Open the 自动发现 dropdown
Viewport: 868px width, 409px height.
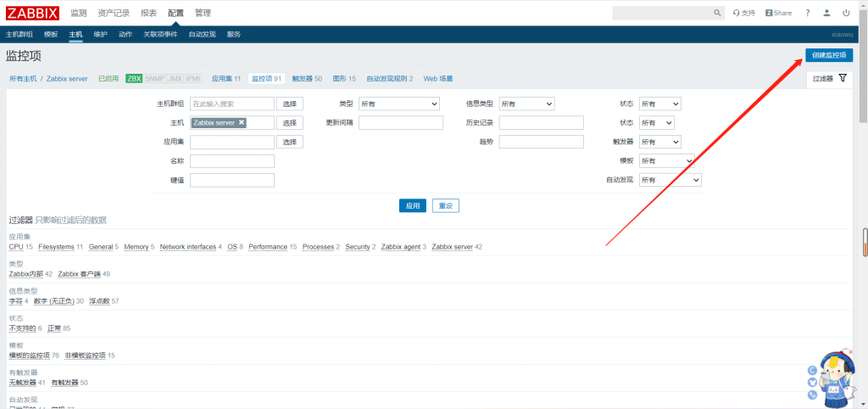click(670, 180)
